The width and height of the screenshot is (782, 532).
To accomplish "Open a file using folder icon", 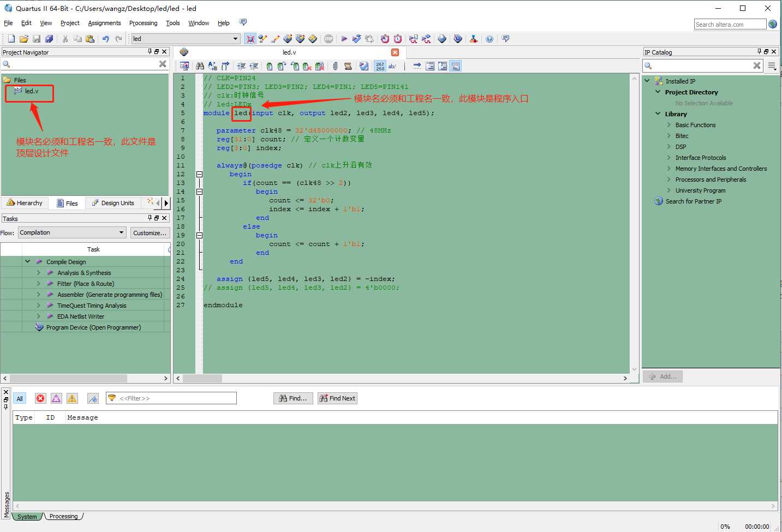I will click(23, 39).
